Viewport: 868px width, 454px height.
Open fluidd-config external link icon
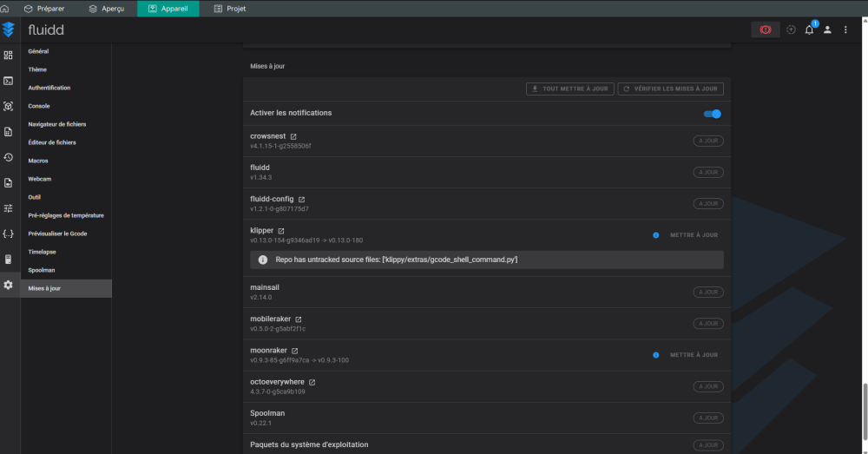click(302, 200)
